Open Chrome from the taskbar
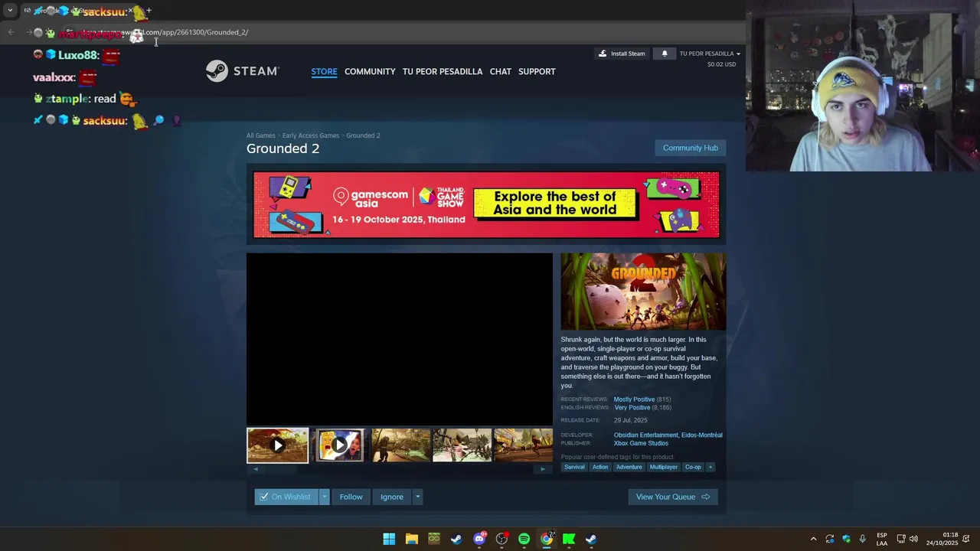Screen dimensions: 980x551 tap(547, 539)
